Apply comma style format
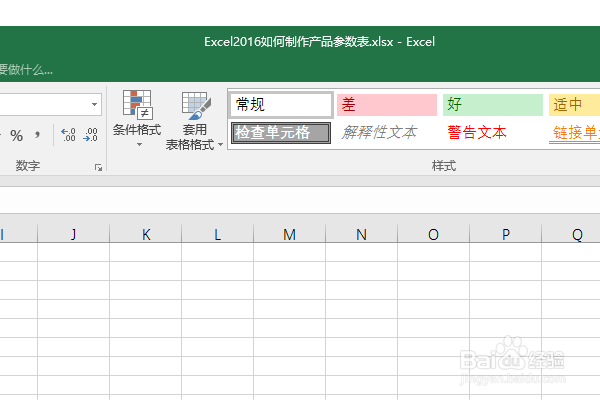Viewport: 600px width, 400px height. pos(37,136)
